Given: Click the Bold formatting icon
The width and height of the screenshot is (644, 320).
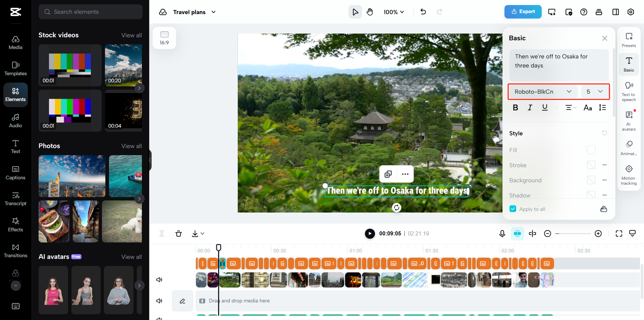Looking at the screenshot, I should point(516,107).
